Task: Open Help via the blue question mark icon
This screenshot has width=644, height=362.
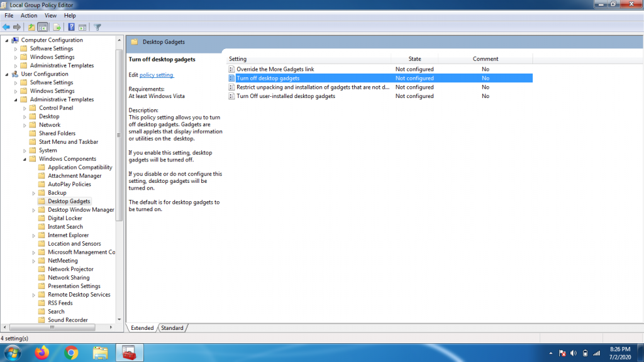Action: [71, 27]
